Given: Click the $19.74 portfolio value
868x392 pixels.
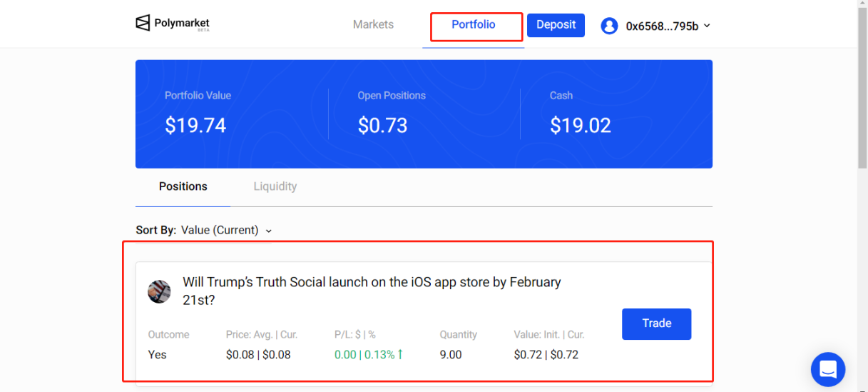Looking at the screenshot, I should pyautogui.click(x=195, y=126).
